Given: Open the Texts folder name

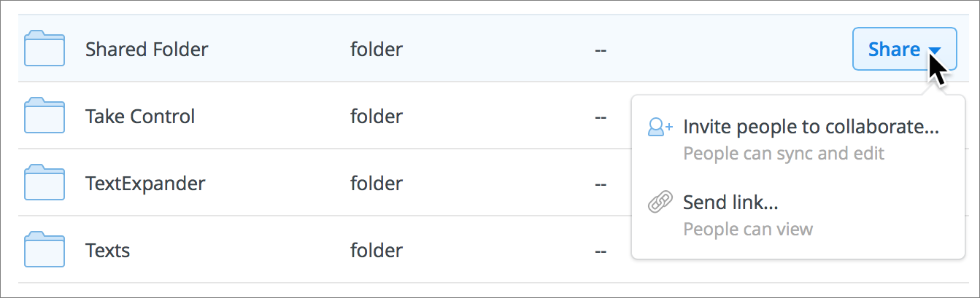Looking at the screenshot, I should coord(107,251).
